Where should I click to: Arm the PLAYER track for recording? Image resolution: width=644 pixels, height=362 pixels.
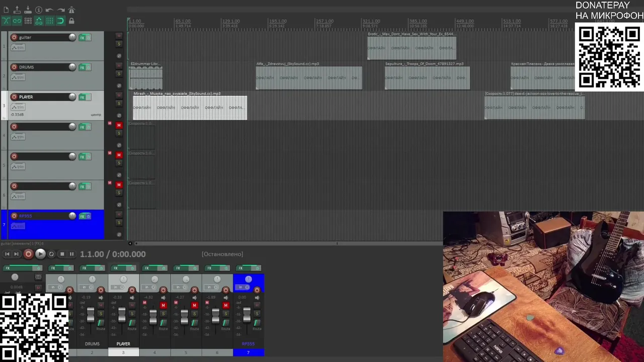coord(14,97)
